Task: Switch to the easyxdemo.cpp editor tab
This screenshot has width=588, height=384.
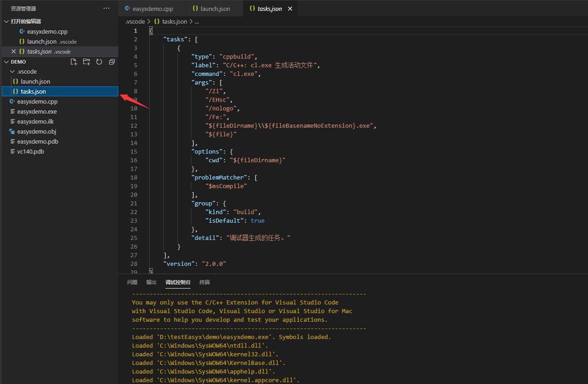Action: point(152,9)
